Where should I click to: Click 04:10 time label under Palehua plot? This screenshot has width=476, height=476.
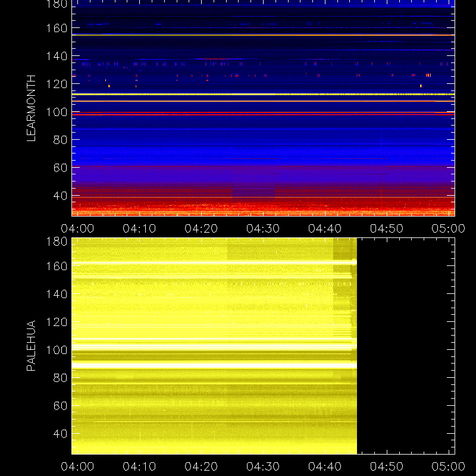point(139,466)
